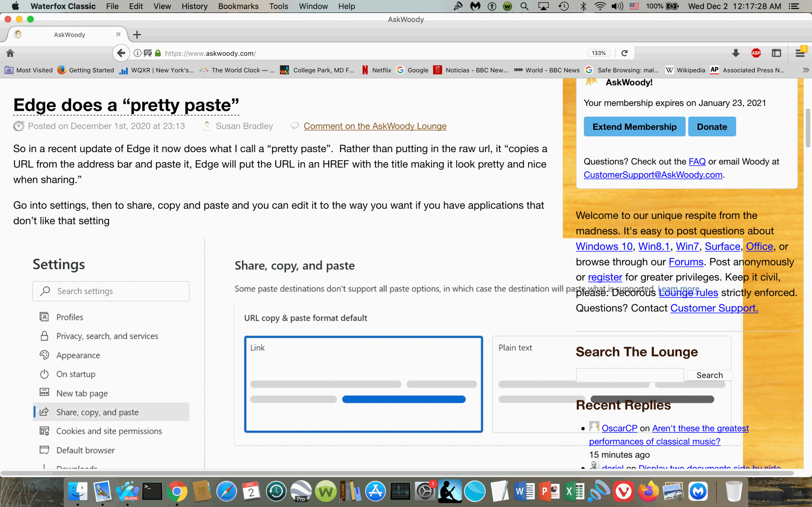Open a new tab with plus
Screen dimensions: 812x507
(x=137, y=35)
